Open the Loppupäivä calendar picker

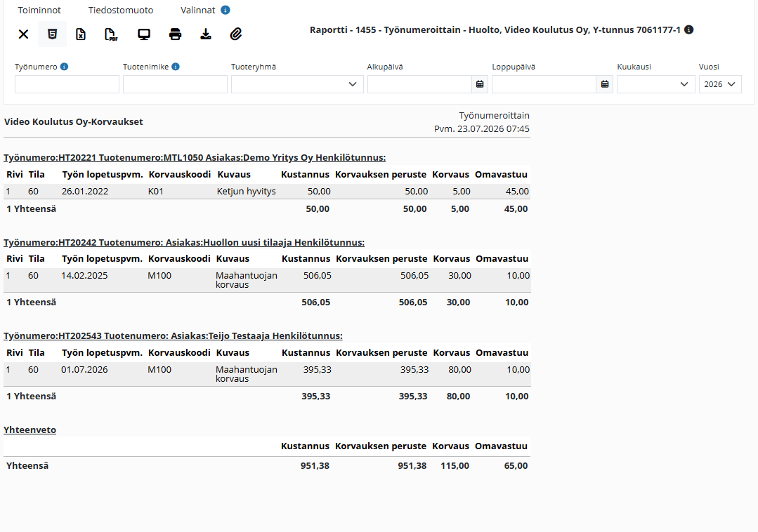point(605,84)
